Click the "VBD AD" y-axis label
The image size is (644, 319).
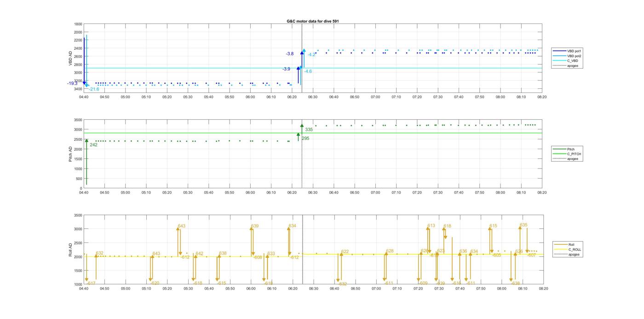click(x=71, y=58)
